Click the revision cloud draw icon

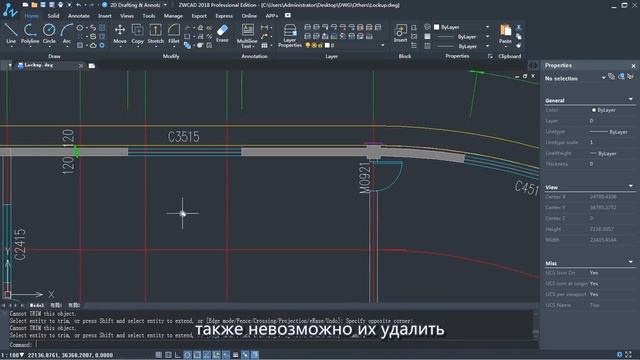coord(93,45)
